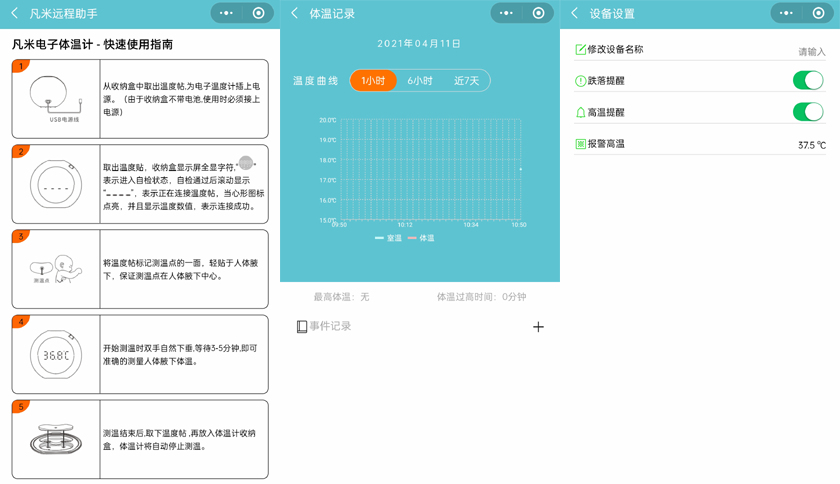Click the 2021年04月11日 date label
The width and height of the screenshot is (840, 484).
point(419,43)
